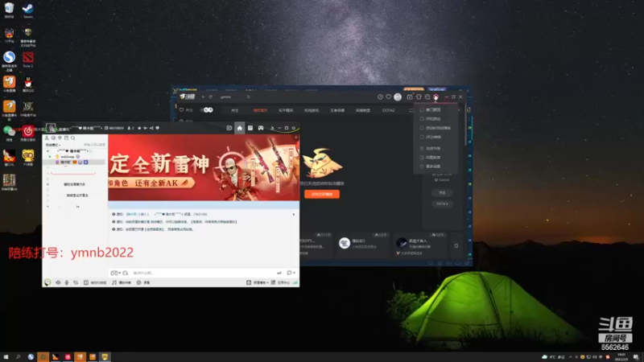Open the YY game controller icon

(x=261, y=128)
